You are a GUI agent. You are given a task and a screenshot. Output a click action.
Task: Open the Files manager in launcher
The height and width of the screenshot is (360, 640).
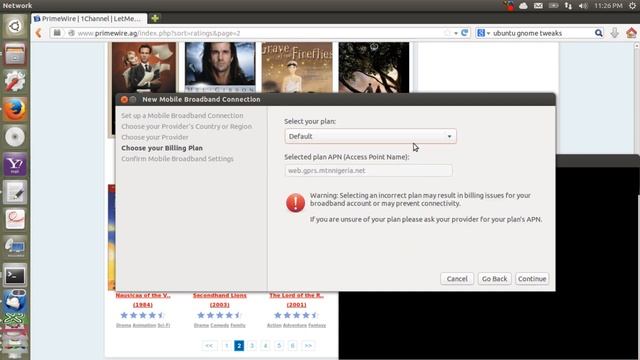pos(15,54)
